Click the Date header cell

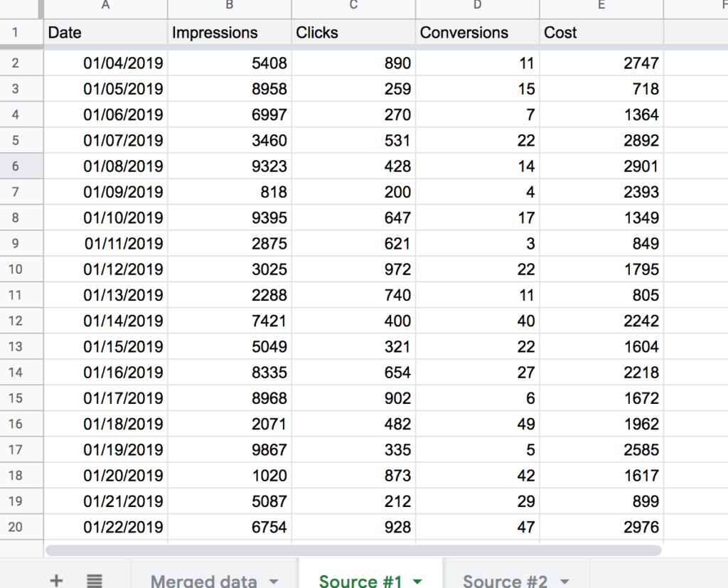(106, 33)
